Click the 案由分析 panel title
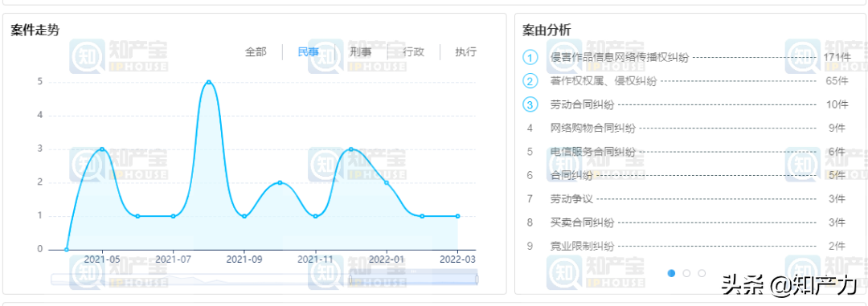The image size is (868, 306). click(x=547, y=31)
